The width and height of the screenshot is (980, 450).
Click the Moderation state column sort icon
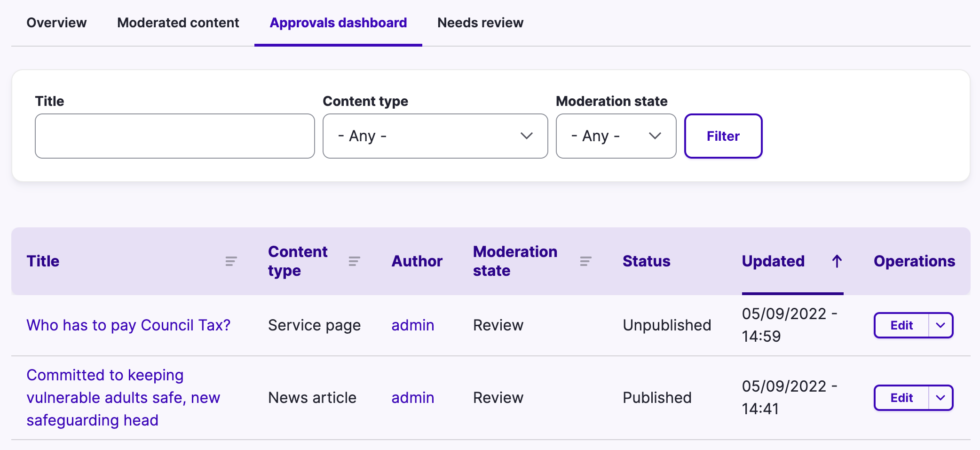tap(585, 261)
